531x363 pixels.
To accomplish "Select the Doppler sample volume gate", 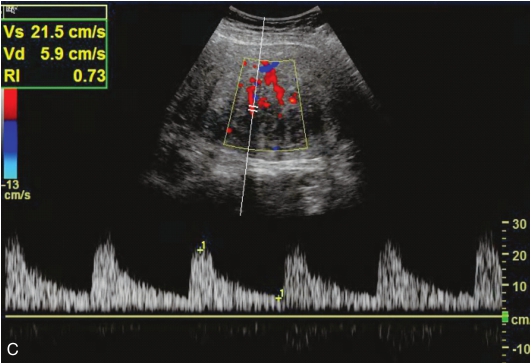I will 253,109.
